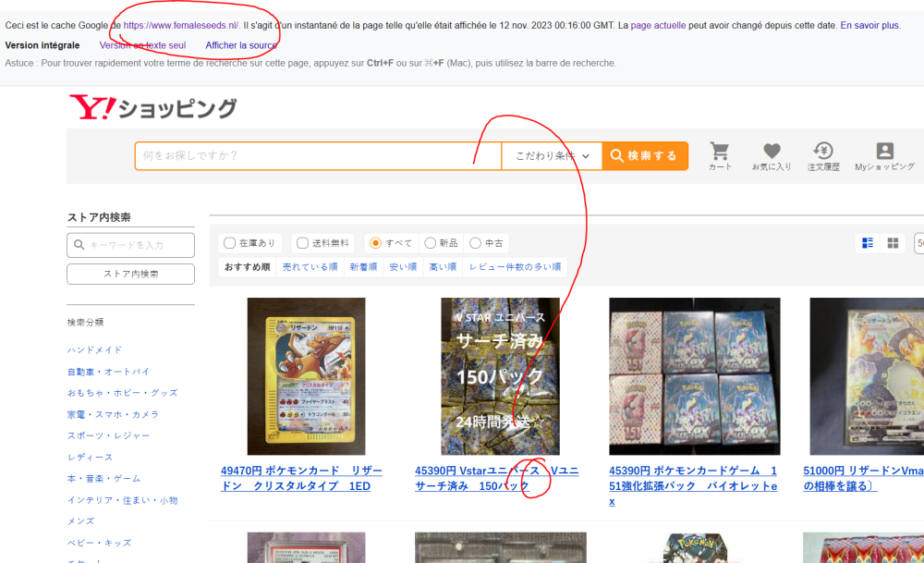Viewport: 924px width, 563px height.
Task: Focus the main search box
Action: click(x=318, y=155)
